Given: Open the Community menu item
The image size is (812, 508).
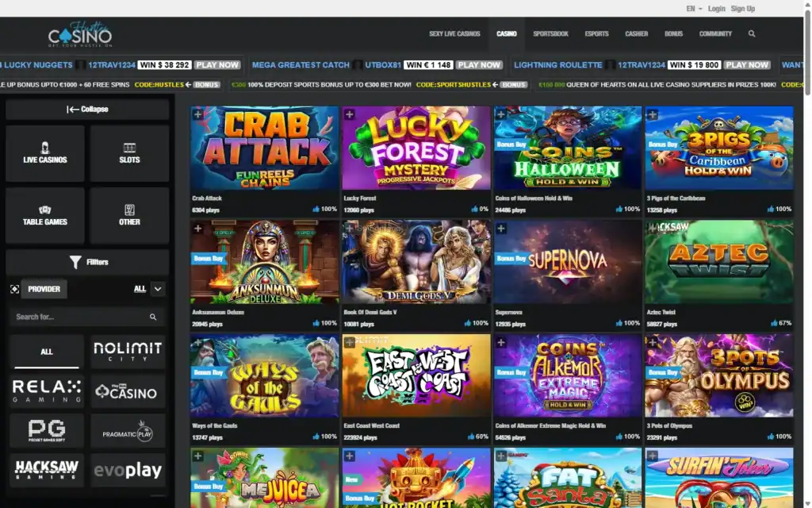Looking at the screenshot, I should [715, 33].
